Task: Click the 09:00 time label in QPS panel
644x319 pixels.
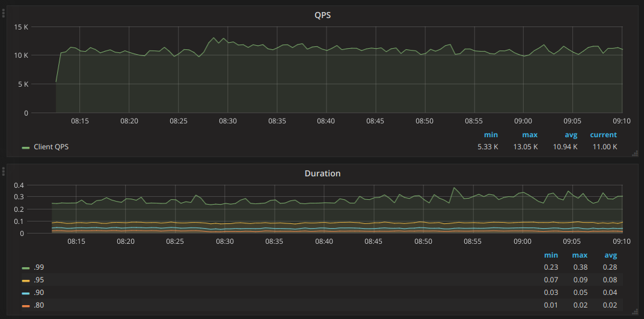Action: 523,121
